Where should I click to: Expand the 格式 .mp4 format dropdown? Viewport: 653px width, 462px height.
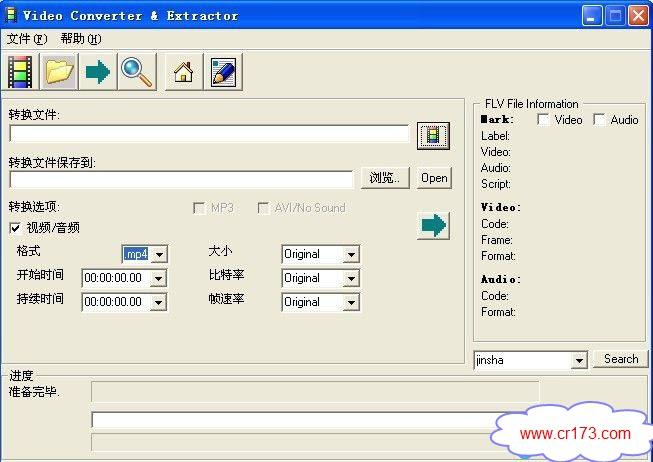pyautogui.click(x=159, y=254)
